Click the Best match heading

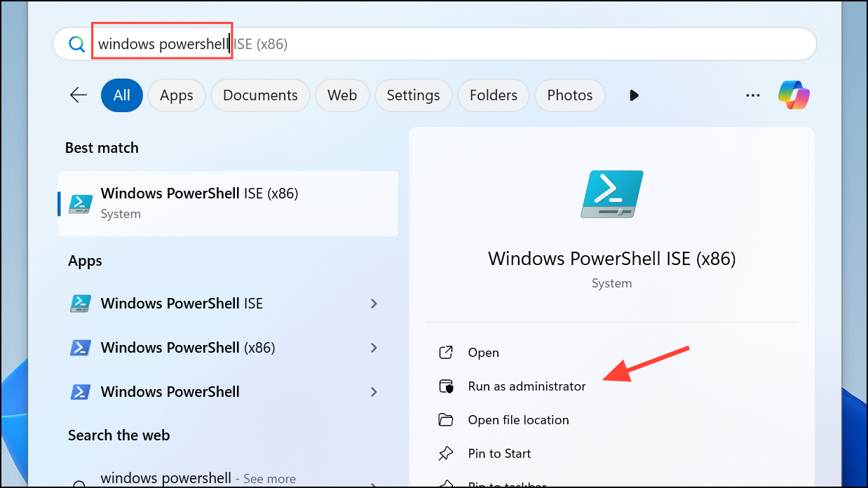coord(102,148)
